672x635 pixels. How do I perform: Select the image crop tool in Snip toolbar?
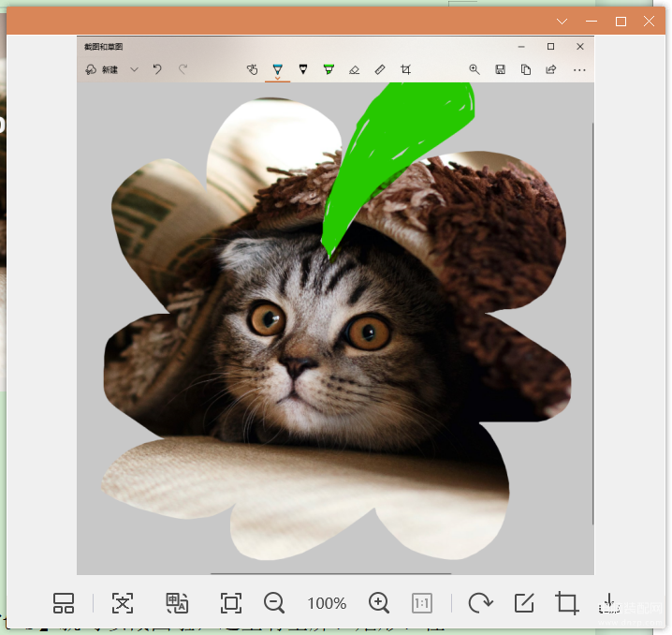click(405, 69)
